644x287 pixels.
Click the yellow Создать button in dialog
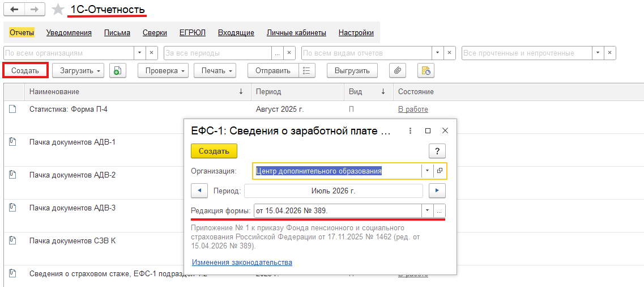point(214,151)
